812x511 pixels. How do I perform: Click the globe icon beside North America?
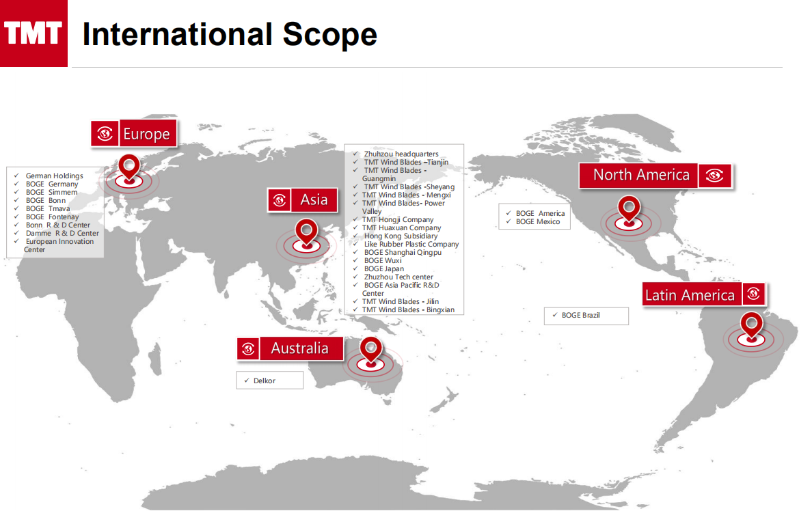[x=715, y=176]
